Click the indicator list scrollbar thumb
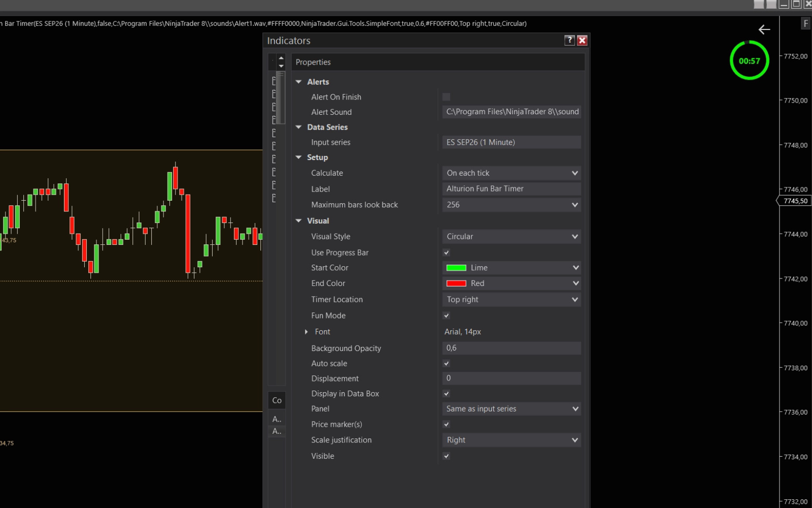The height and width of the screenshot is (508, 812). point(281,98)
